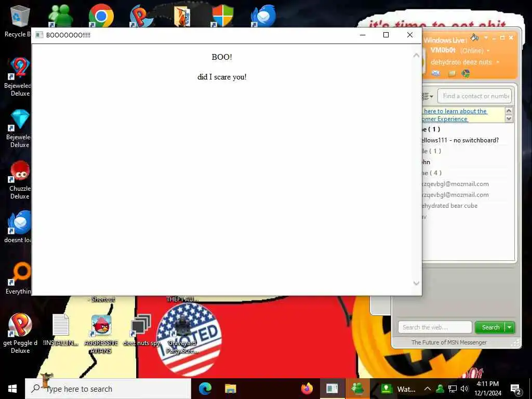Screen dimensions: 532x399
Task: Open the folder icon in top desktop row
Action: tap(182, 16)
